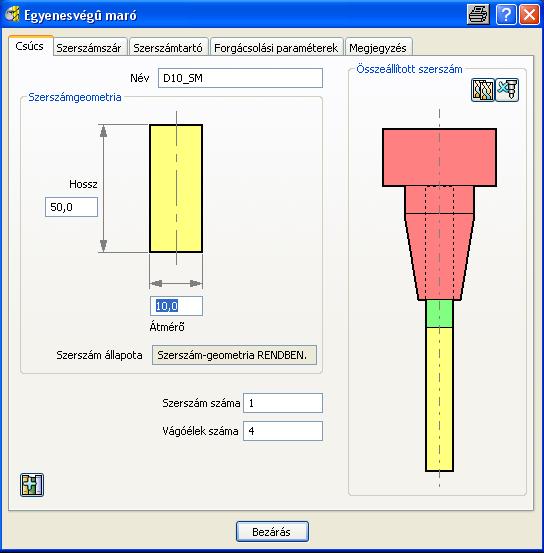This screenshot has width=544, height=553.
Task: Click the tool holder icon with blue X
Action: point(507,90)
